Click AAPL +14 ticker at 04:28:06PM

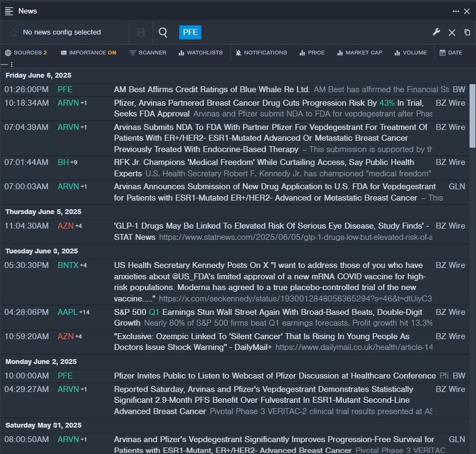tap(73, 312)
